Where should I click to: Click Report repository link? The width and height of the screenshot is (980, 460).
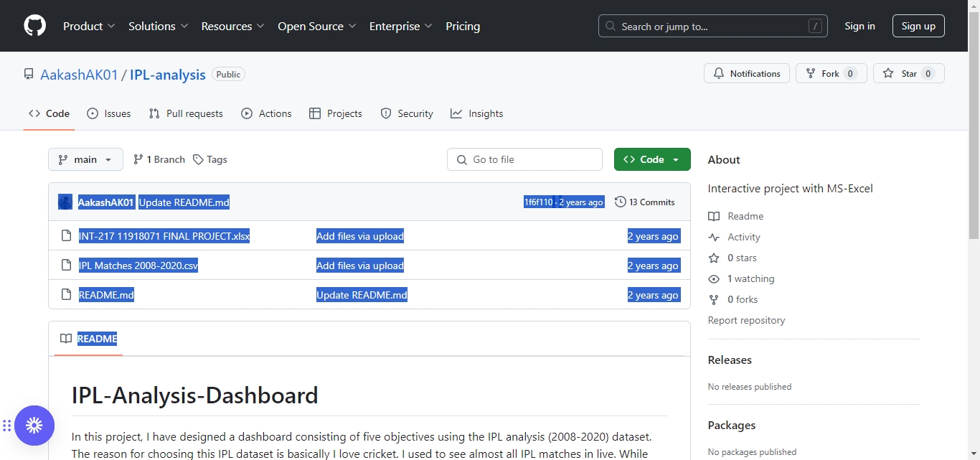[x=746, y=320]
